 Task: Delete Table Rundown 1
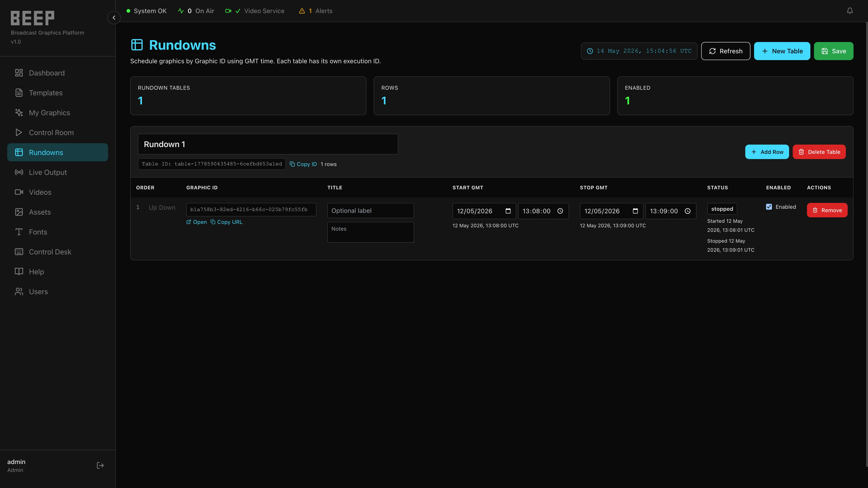(819, 152)
